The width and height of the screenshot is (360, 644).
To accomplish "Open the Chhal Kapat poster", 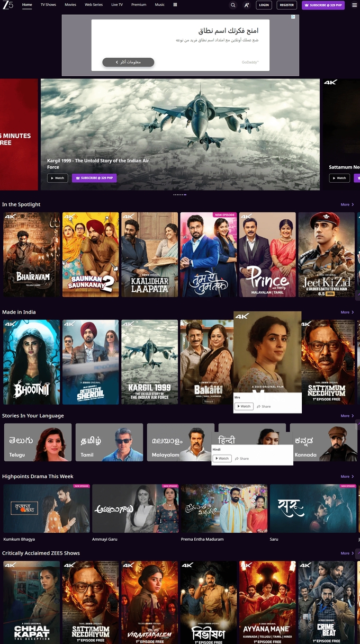I will pyautogui.click(x=32, y=603).
